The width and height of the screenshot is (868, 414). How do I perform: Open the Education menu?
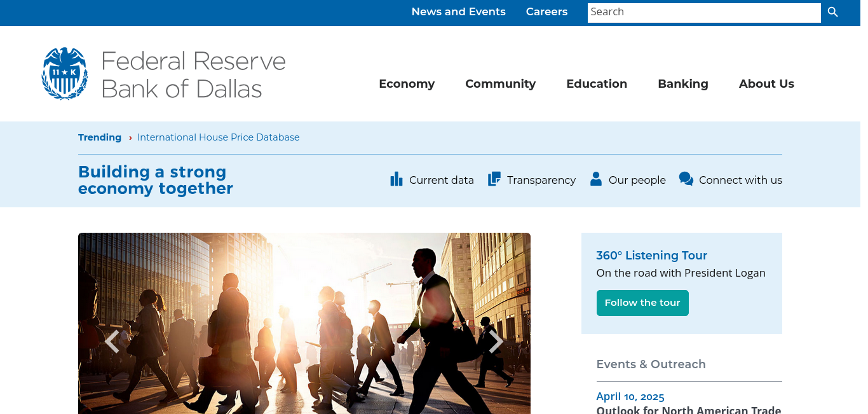597,84
